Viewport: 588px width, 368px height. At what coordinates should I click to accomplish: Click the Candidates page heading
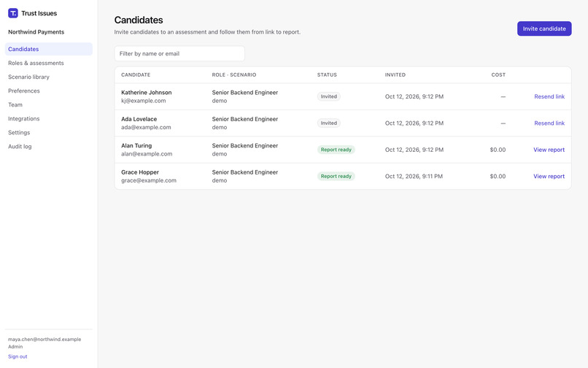point(139,20)
